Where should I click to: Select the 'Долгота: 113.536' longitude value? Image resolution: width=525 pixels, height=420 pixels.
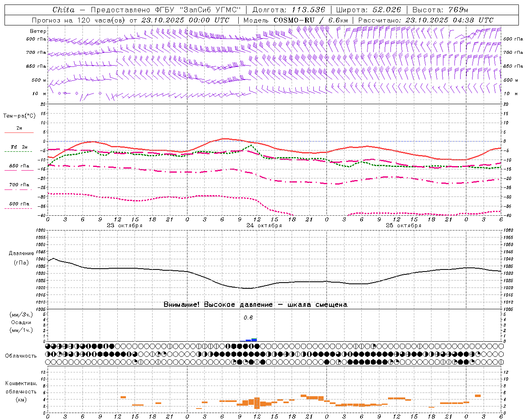click(289, 10)
